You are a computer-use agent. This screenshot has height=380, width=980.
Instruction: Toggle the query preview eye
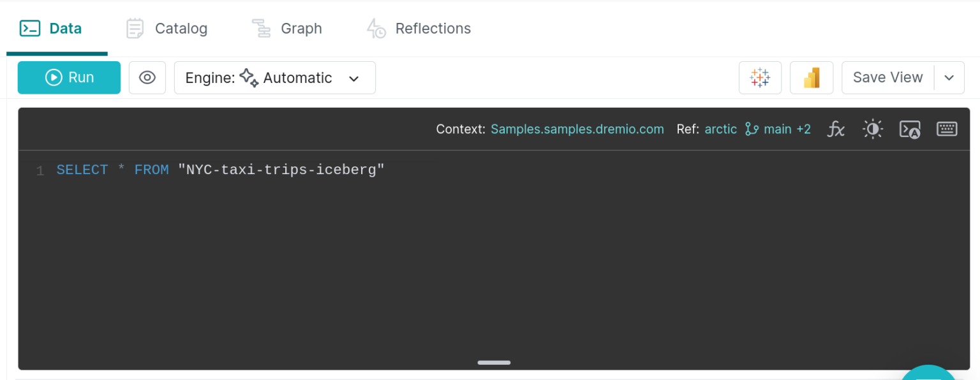[x=147, y=77]
